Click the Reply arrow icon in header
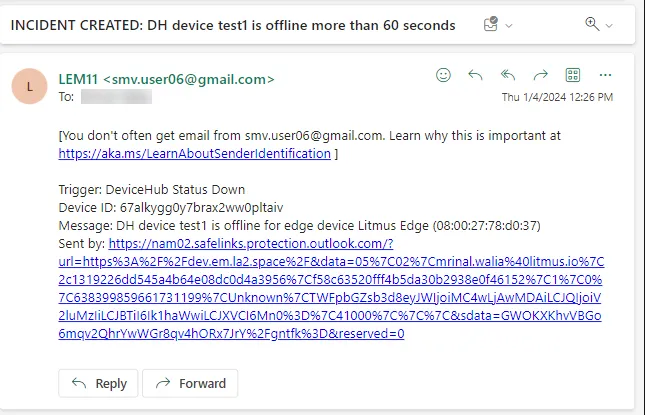 (x=475, y=75)
